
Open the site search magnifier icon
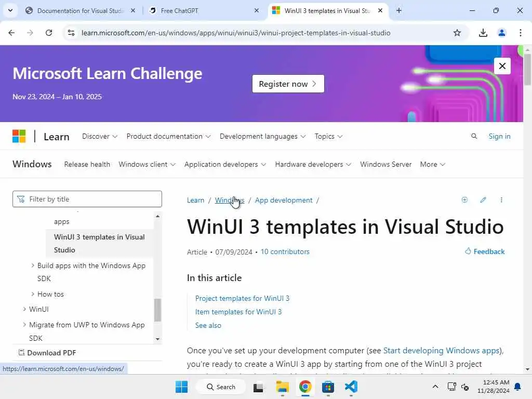point(474,137)
